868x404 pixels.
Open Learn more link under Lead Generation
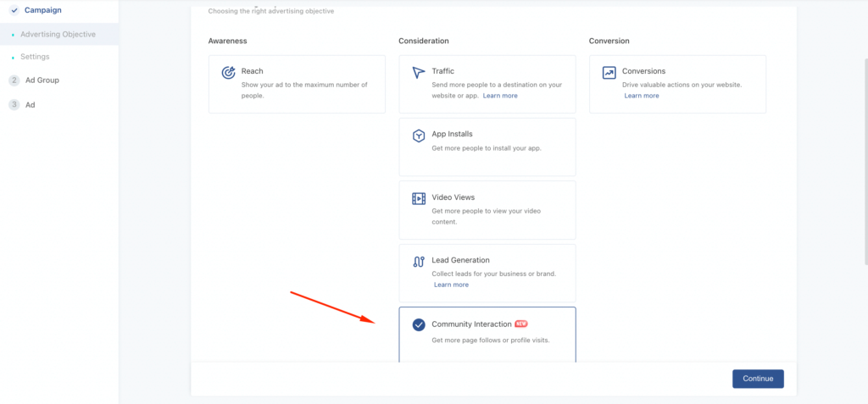[451, 285]
